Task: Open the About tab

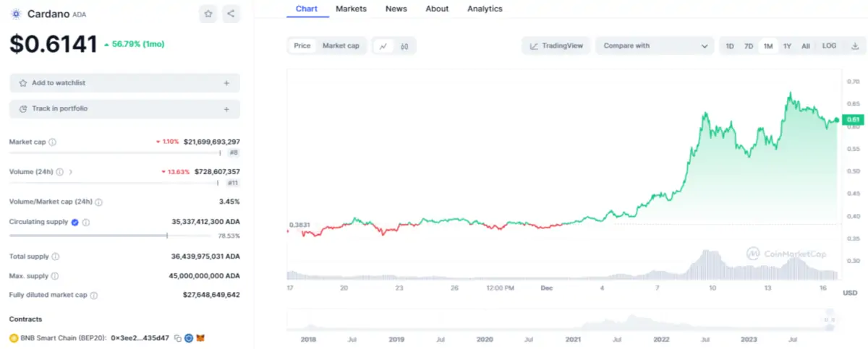Action: pos(437,9)
